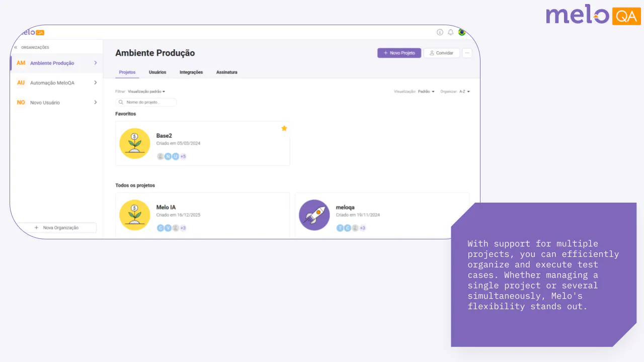Open the Organizar A-Z sort dropdown
The width and height of the screenshot is (644, 362).
(464, 92)
